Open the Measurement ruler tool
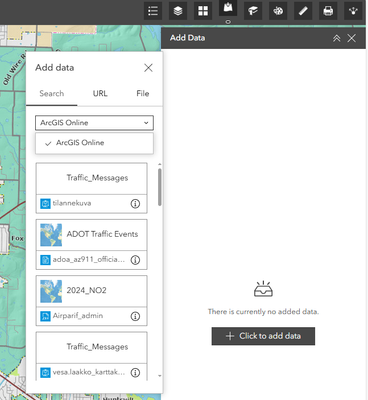The width and height of the screenshot is (368, 400). [303, 11]
